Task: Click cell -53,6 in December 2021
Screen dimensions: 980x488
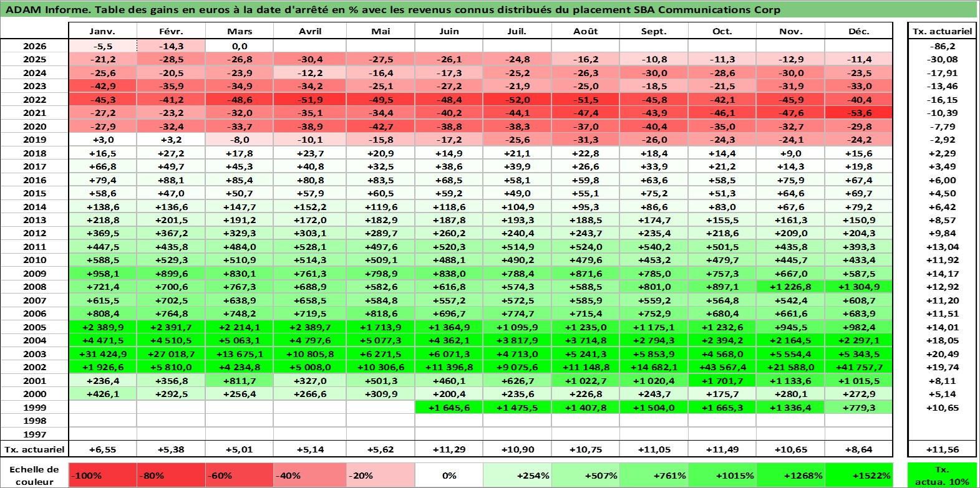Action: (x=858, y=113)
